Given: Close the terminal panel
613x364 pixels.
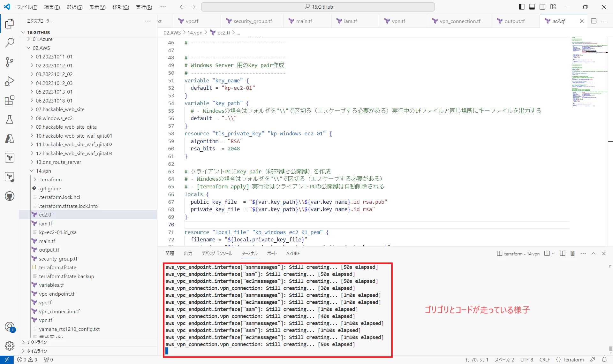Looking at the screenshot, I should pos(604,254).
